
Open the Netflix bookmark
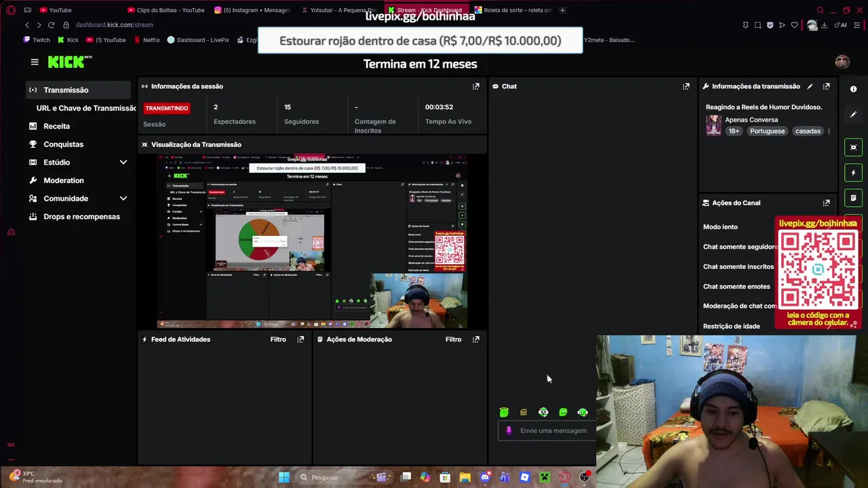tap(146, 40)
